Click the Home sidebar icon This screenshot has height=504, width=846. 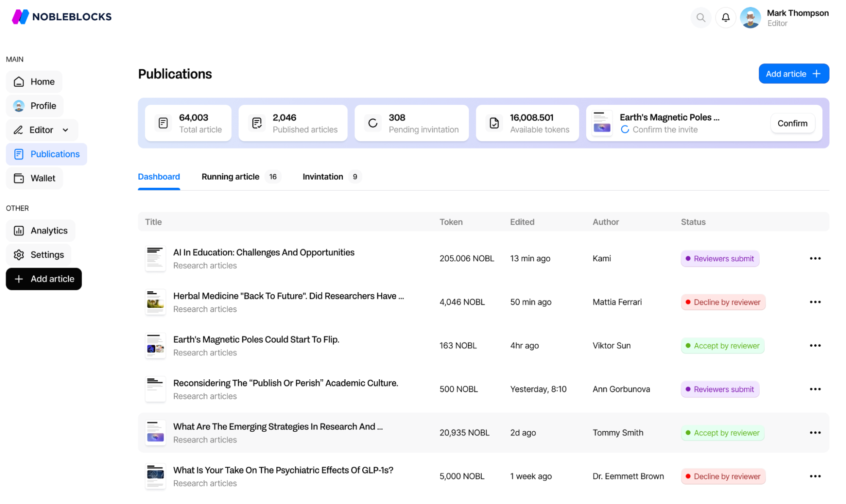[19, 82]
